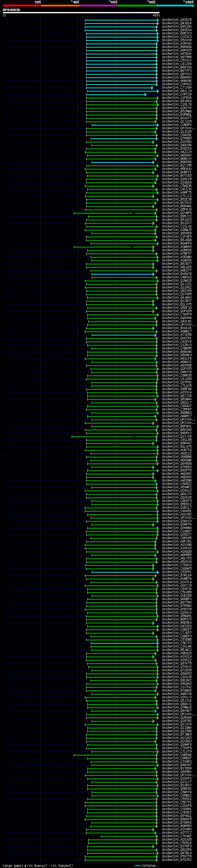Select the UniRef100_Q465R0 label
This screenshot has width=197, height=868.
click(x=177, y=772)
